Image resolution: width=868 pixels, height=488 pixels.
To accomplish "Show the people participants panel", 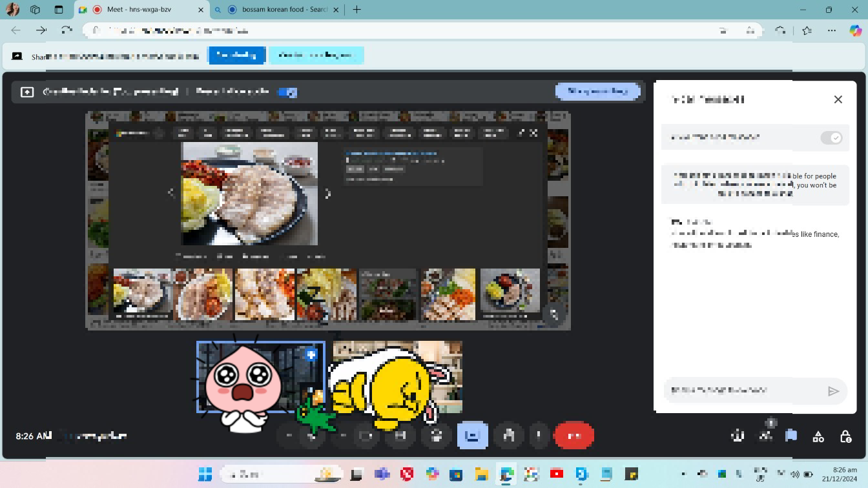I will coord(765,436).
